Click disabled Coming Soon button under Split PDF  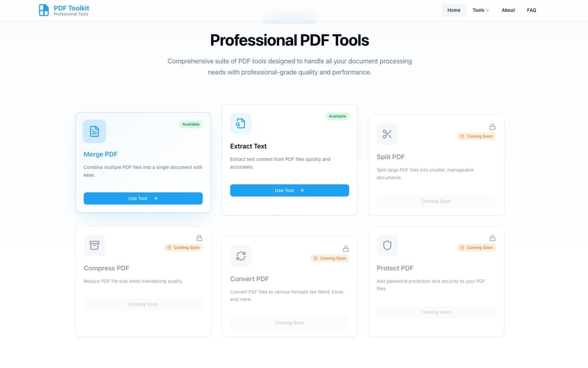[x=436, y=201]
